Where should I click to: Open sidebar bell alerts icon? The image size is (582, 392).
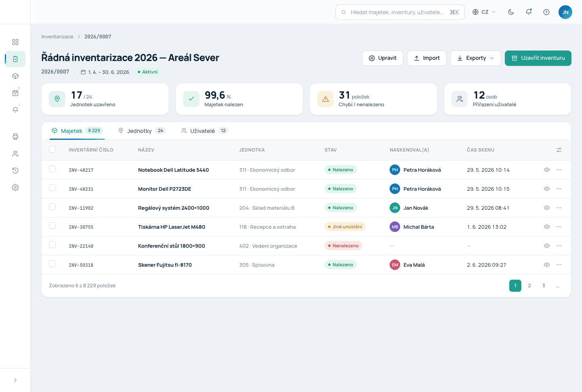(15, 110)
